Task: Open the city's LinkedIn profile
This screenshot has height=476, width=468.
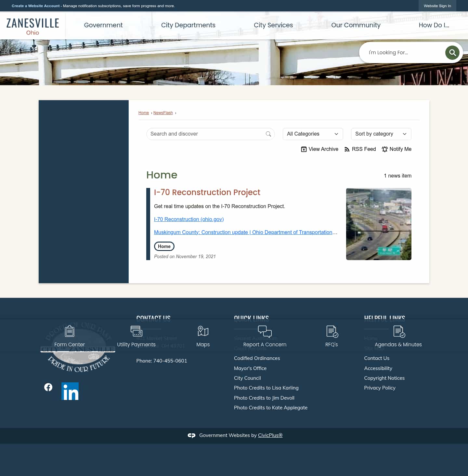Action: tap(70, 391)
